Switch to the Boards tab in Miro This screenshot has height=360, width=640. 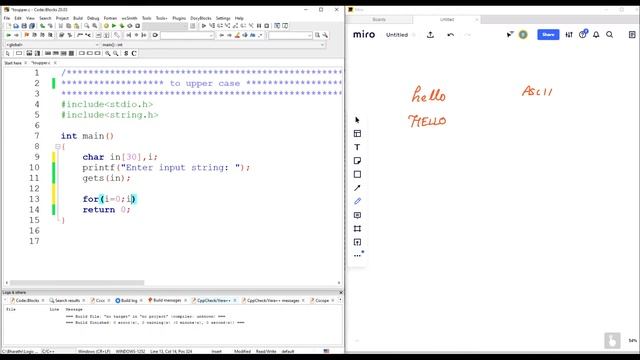pyautogui.click(x=379, y=20)
